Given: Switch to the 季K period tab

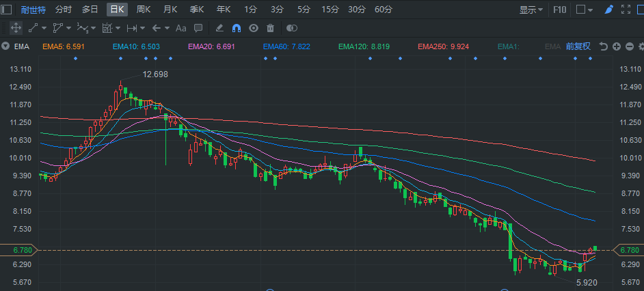Looking at the screenshot, I should coord(197,10).
